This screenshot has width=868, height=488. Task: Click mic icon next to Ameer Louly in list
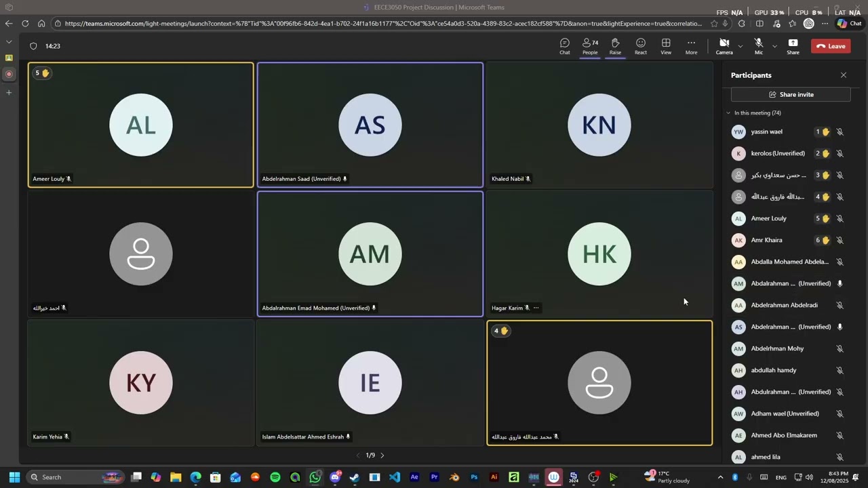pyautogui.click(x=840, y=219)
